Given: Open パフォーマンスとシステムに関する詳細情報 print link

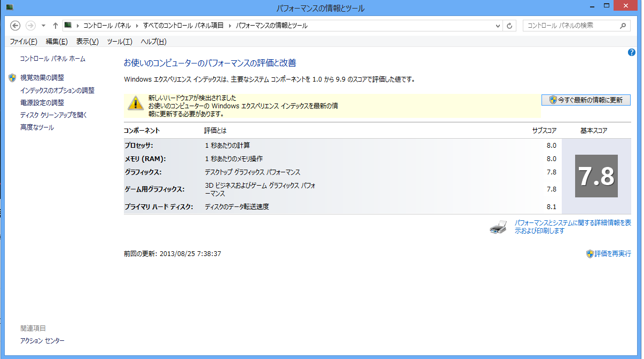Looking at the screenshot, I should point(572,227).
